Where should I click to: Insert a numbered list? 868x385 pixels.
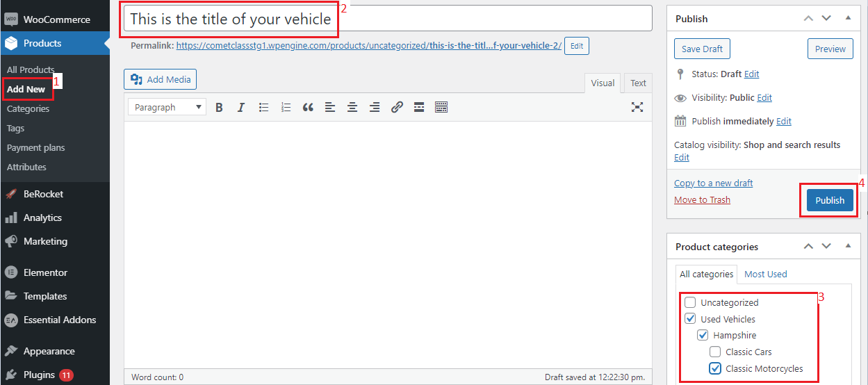(286, 108)
